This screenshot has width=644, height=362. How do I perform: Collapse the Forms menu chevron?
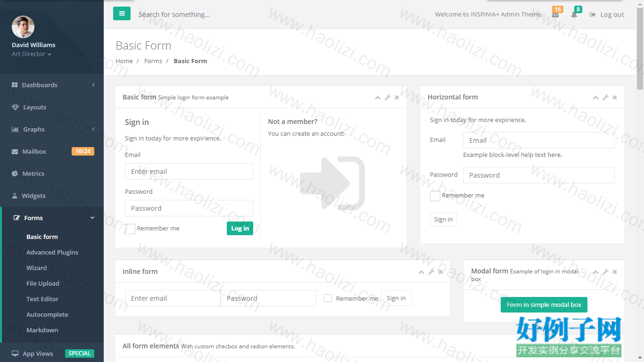point(92,218)
